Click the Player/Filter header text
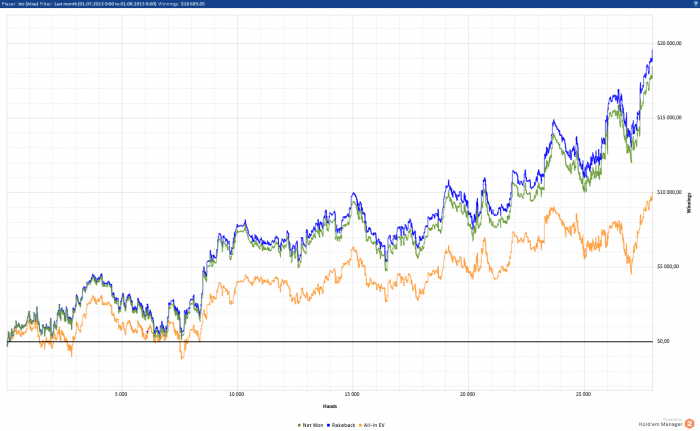The image size is (700, 431). coord(103,4)
